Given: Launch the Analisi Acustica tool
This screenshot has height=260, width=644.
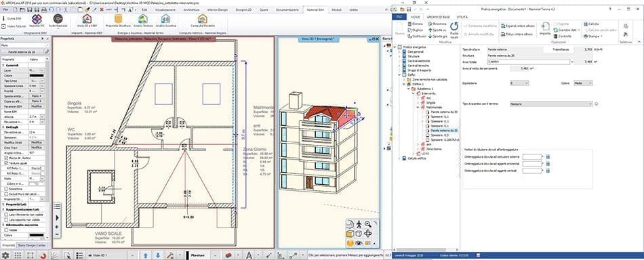Looking at the screenshot, I should tap(165, 19).
